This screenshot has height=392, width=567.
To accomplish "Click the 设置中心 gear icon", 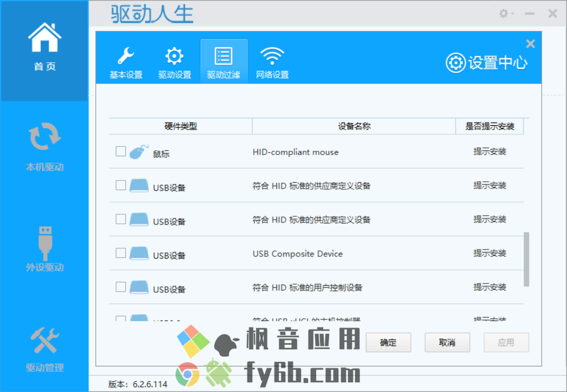I will (x=455, y=63).
